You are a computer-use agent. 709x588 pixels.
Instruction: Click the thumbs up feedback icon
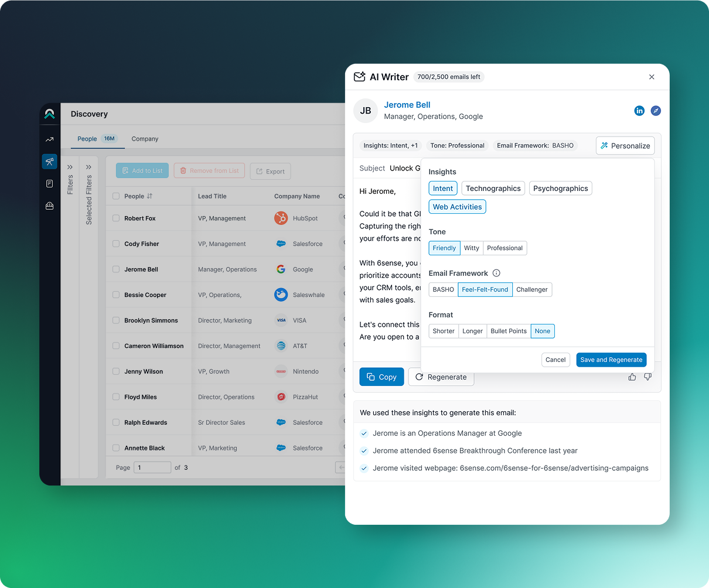[x=632, y=377]
